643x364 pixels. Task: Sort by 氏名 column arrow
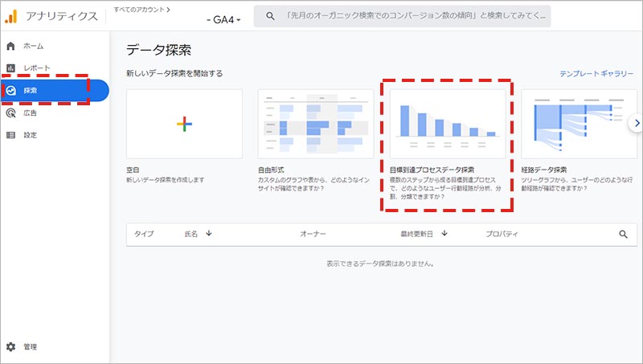[209, 234]
